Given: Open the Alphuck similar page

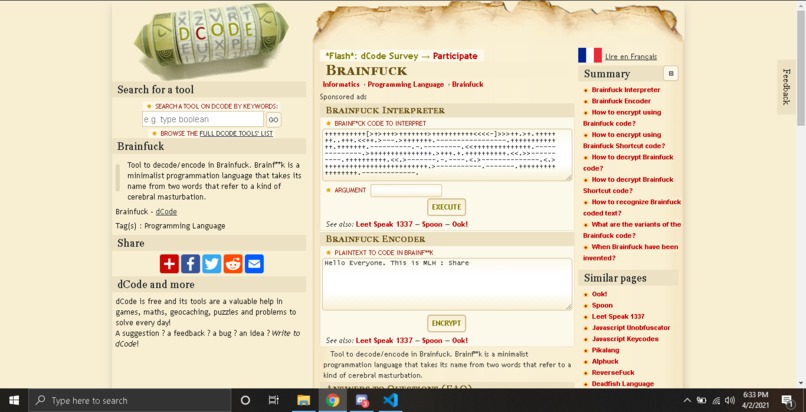Looking at the screenshot, I should (604, 362).
